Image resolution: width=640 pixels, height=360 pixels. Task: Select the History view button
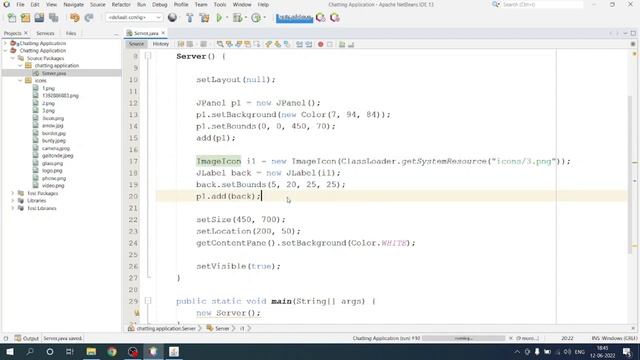(160, 44)
